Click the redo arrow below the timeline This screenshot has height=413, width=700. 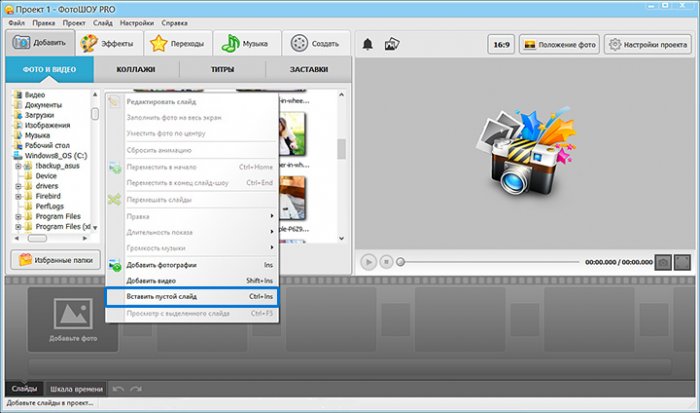(135, 388)
